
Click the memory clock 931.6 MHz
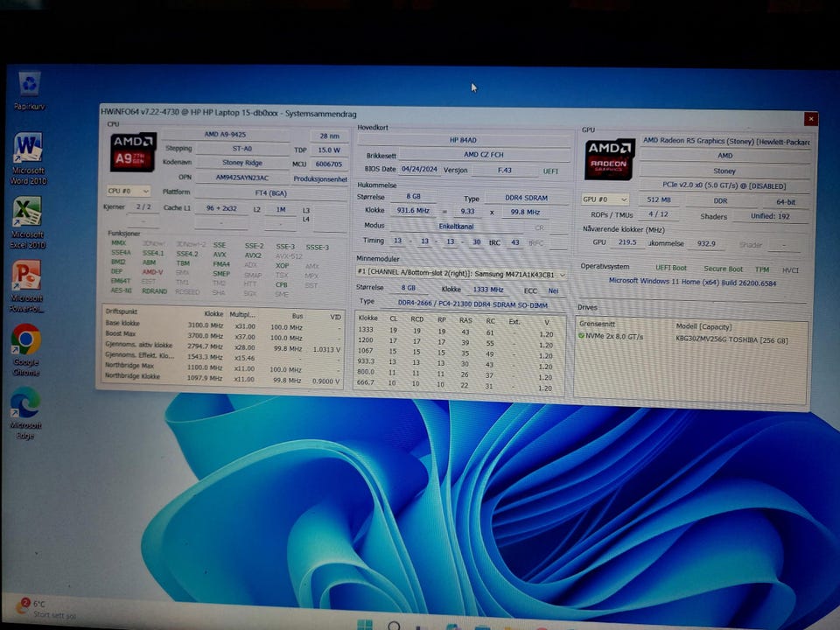[413, 211]
